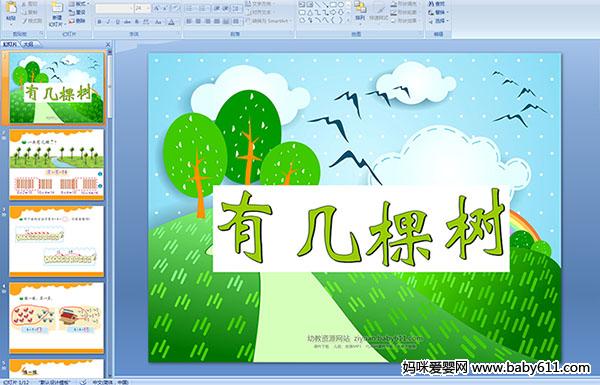Toggle Italic formatting
This screenshot has width=600, height=385.
[x=109, y=22]
